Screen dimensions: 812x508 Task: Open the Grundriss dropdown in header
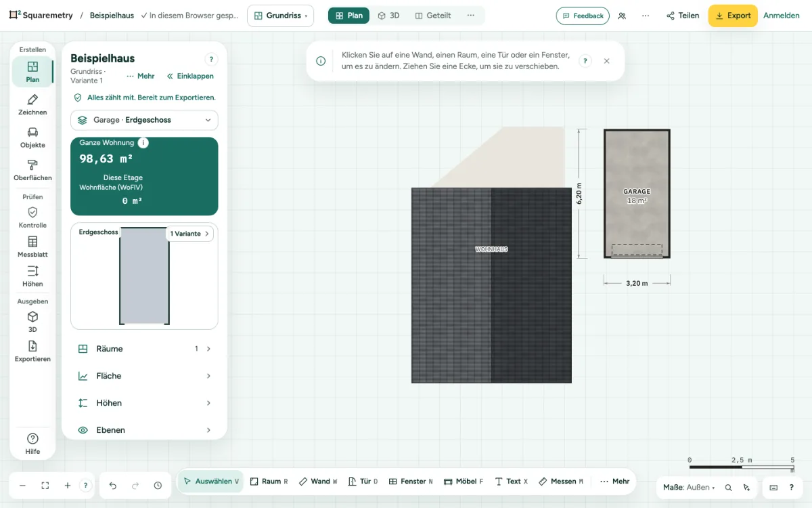[x=280, y=16]
